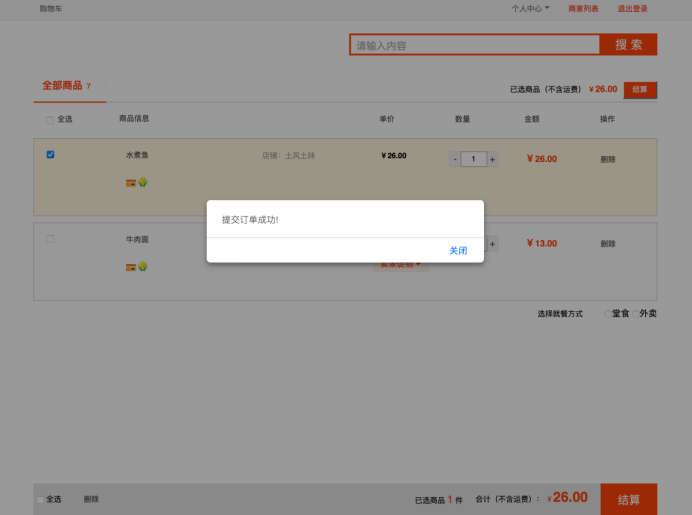This screenshot has width=692, height=515.
Task: Decrease 水煮鱼 quantity with the minus button
Action: [x=454, y=159]
